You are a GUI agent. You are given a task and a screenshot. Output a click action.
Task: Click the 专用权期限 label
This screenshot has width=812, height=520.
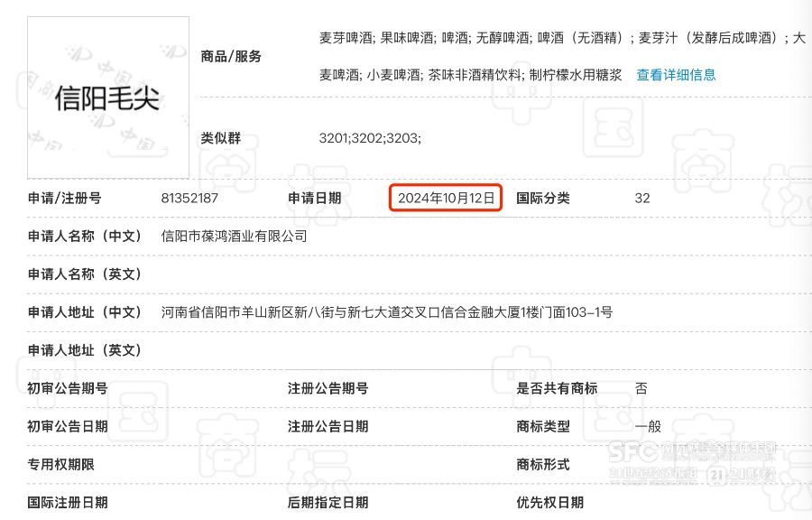tap(61, 465)
